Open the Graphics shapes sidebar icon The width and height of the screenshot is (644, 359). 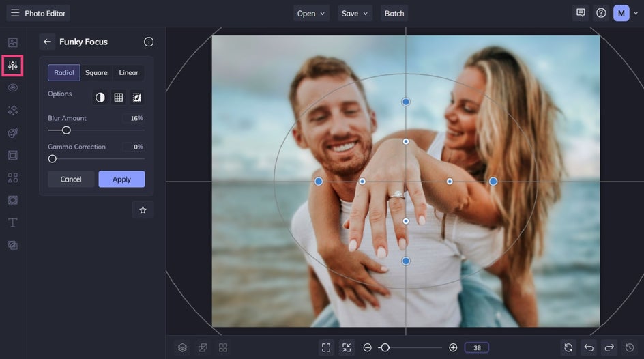(x=13, y=177)
